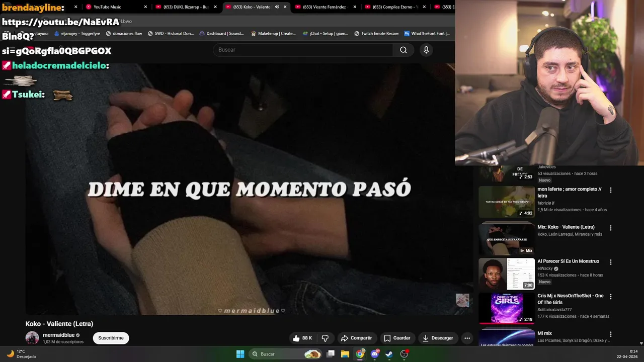
Task: Click Windows taskbar Buscar search box
Action: tap(286, 354)
